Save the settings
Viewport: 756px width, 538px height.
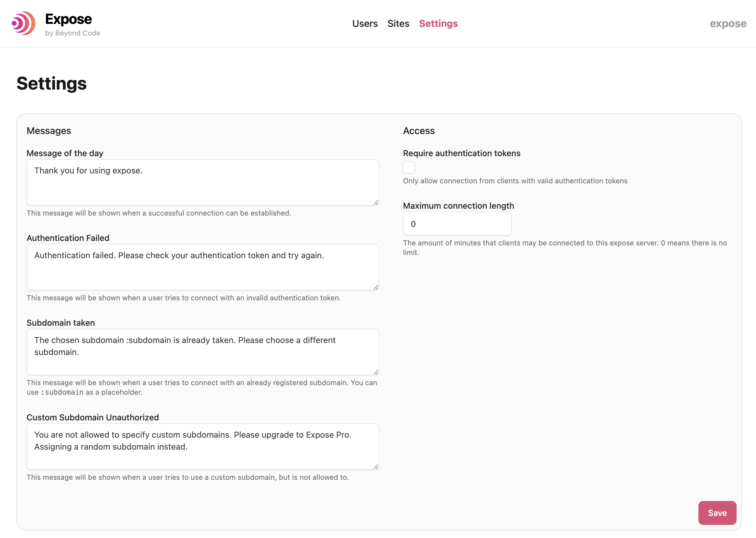[717, 513]
